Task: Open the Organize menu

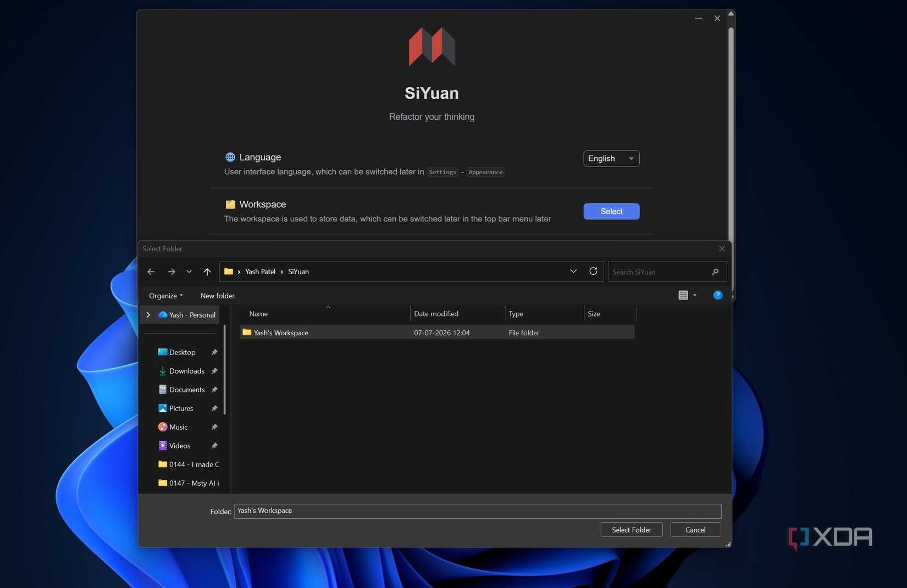Action: point(166,296)
